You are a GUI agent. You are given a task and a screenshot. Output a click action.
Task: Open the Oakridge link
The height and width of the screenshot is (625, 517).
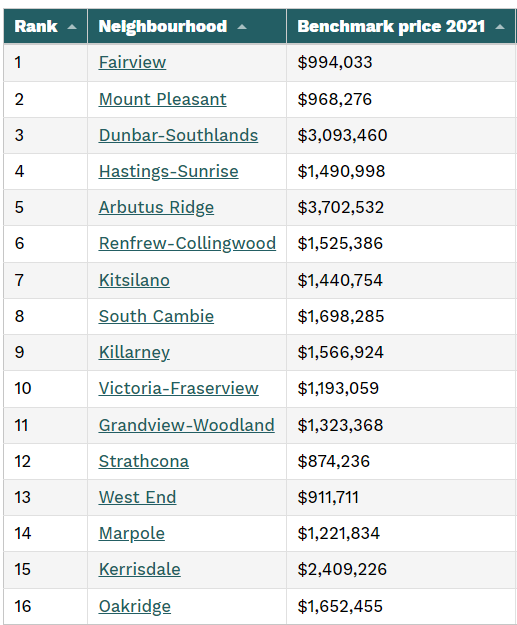pos(135,606)
